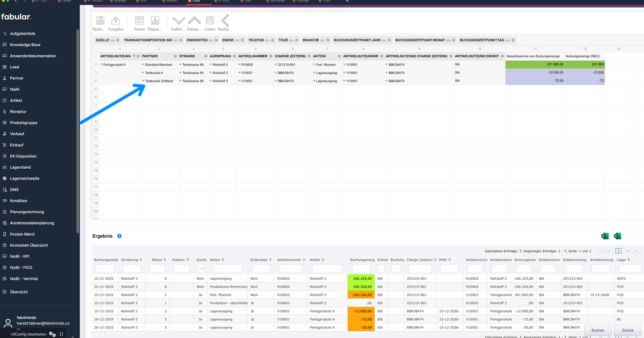This screenshot has height=338, width=644.
Task: Click the Speichern save icon
Action: [100, 21]
